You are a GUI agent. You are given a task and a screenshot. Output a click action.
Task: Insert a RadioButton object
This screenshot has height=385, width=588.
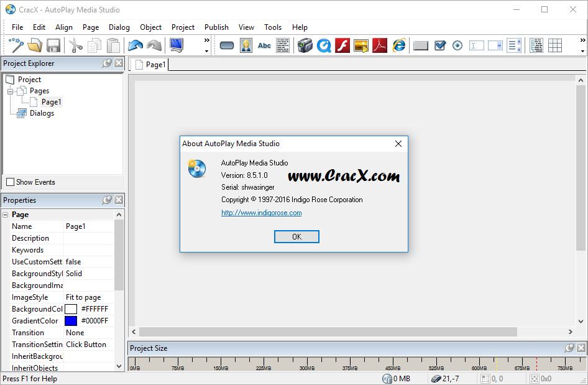[x=457, y=45]
